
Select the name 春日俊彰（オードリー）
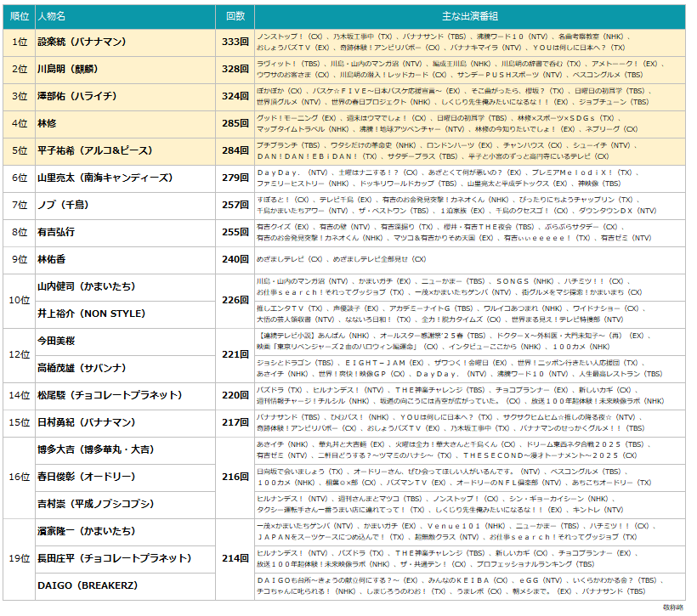[86, 477]
